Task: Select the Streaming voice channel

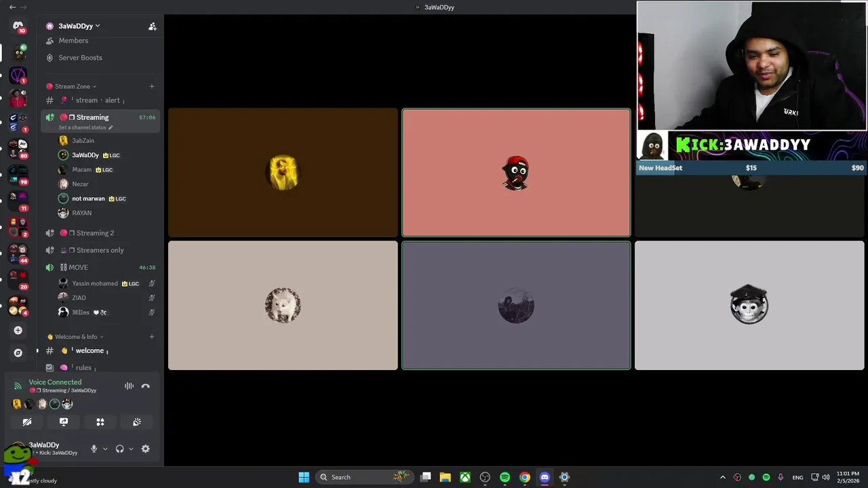Action: [92, 117]
